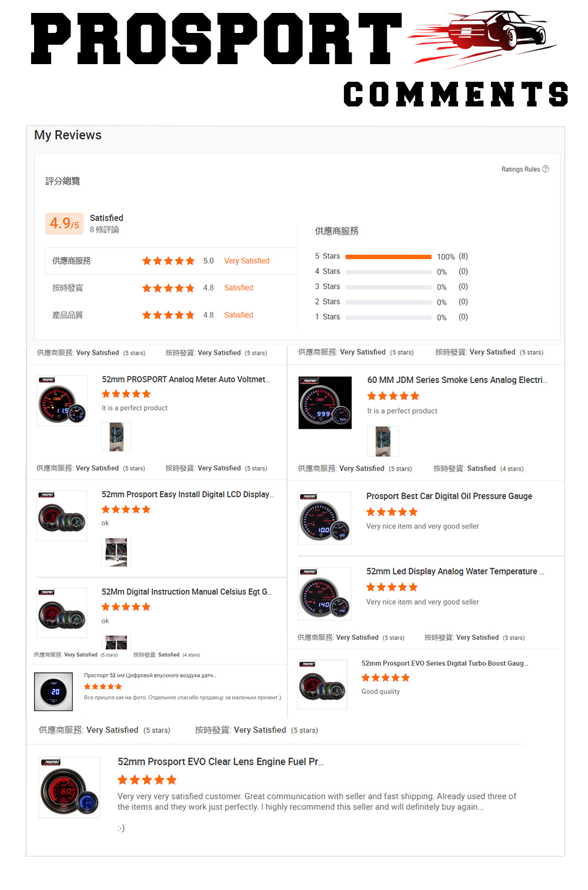Click the Ratings Rules help icon
Screen dimensions: 588x890
(x=546, y=169)
